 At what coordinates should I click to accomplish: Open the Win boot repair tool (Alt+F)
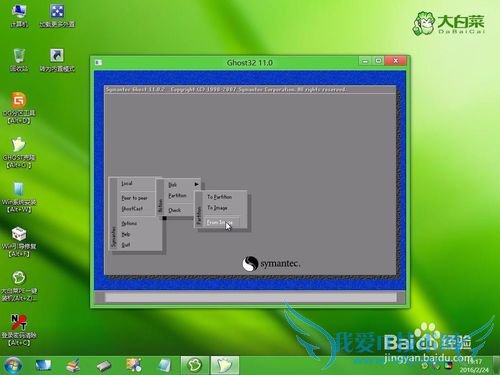click(x=19, y=242)
